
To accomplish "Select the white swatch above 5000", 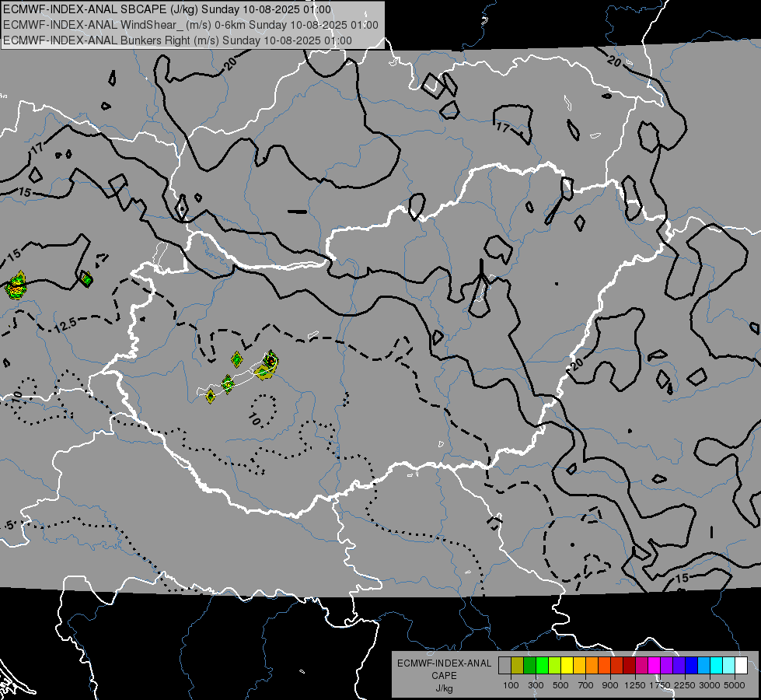I will [x=741, y=665].
